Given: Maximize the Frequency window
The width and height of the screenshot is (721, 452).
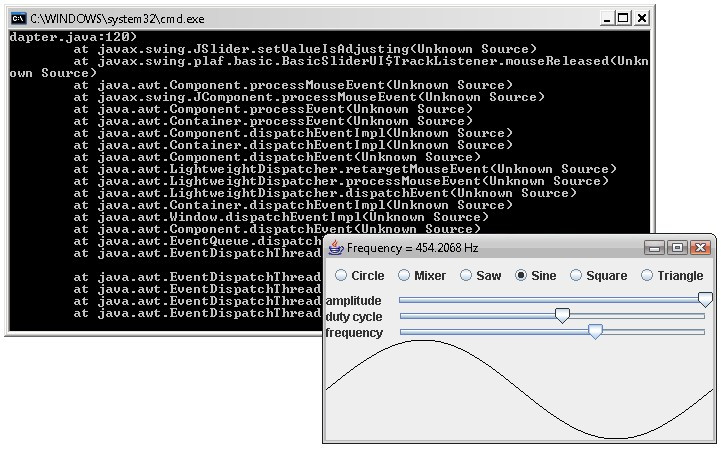Looking at the screenshot, I should 677,248.
